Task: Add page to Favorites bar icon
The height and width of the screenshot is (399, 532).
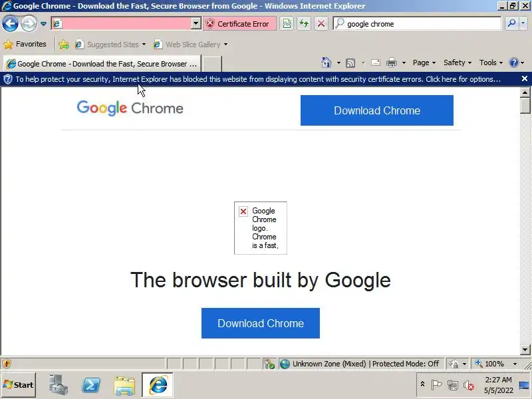Action: pos(63,45)
